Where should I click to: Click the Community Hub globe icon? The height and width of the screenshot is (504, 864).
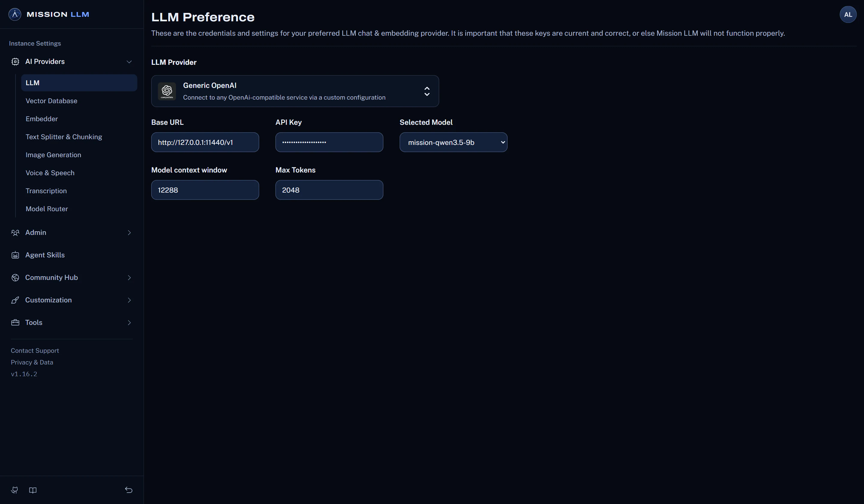[x=15, y=278]
